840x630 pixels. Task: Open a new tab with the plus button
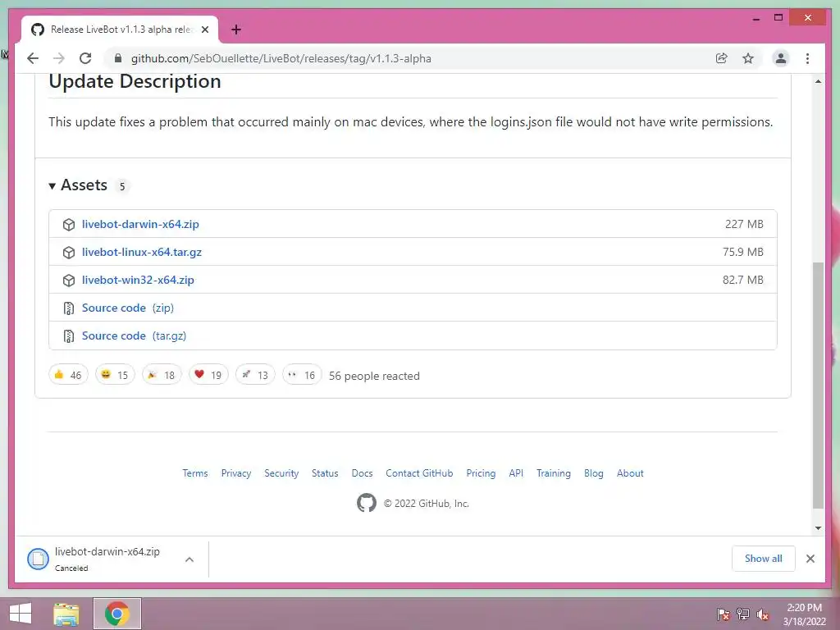click(235, 30)
